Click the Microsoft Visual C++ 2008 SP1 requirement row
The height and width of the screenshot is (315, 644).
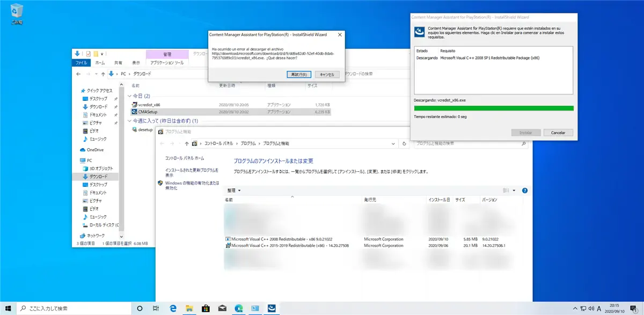[x=494, y=57]
